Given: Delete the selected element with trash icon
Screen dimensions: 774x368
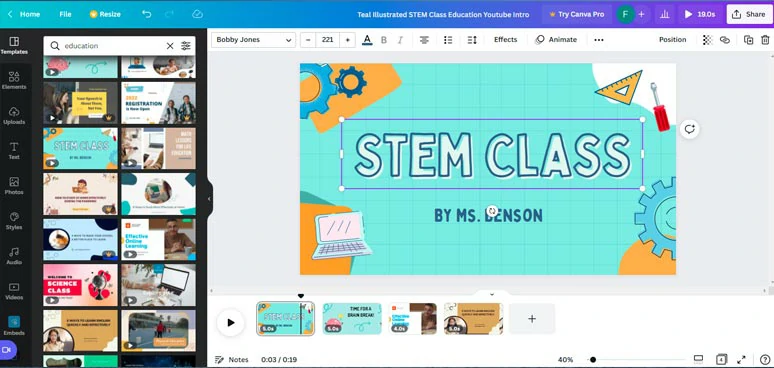Looking at the screenshot, I should click(765, 40).
